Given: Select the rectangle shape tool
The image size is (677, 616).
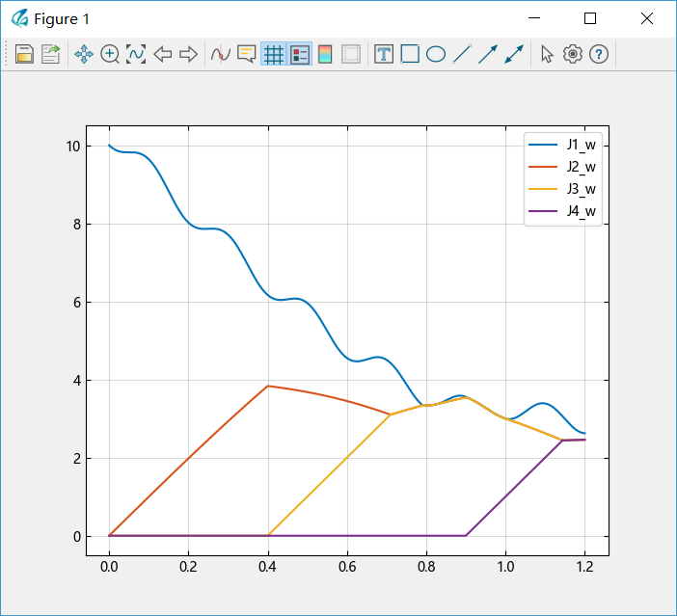Looking at the screenshot, I should [x=410, y=54].
